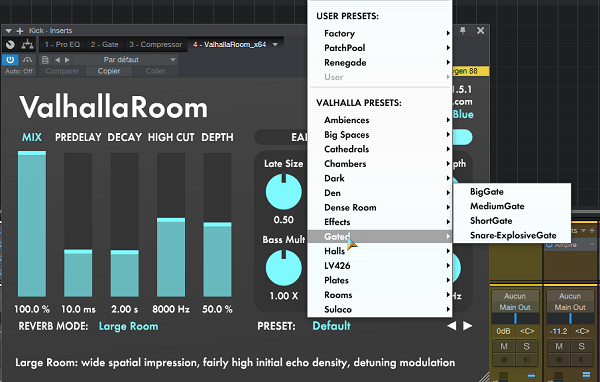600x382 pixels.
Task: Open the Chambers preset category
Action: [380, 164]
